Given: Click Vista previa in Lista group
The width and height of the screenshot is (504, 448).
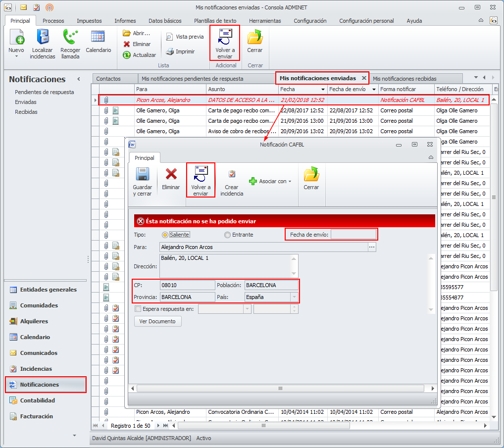Looking at the screenshot, I should point(185,37).
